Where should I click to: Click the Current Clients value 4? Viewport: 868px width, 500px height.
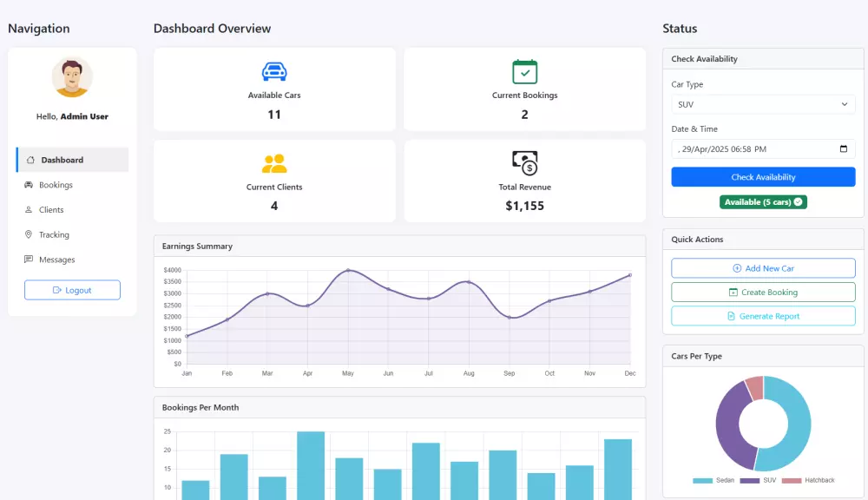click(x=274, y=206)
